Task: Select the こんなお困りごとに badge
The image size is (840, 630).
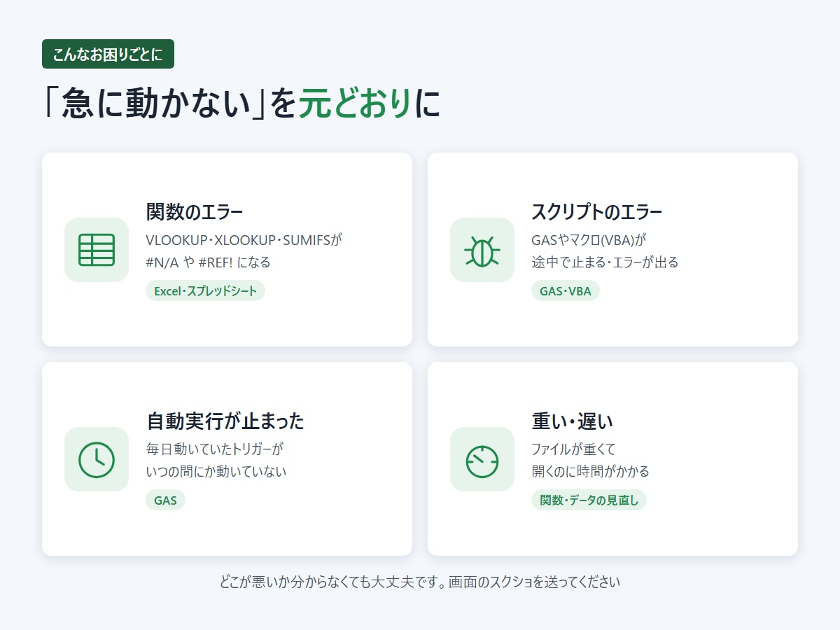Action: click(108, 54)
